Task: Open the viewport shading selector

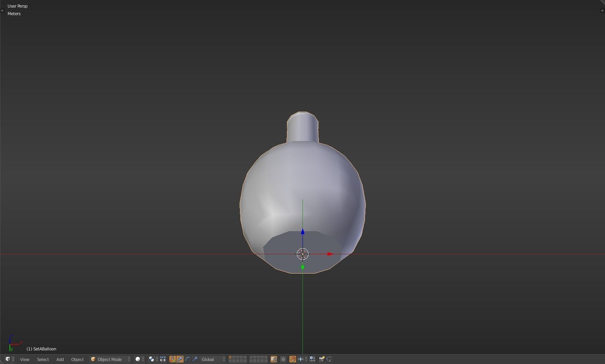Action: coord(140,359)
